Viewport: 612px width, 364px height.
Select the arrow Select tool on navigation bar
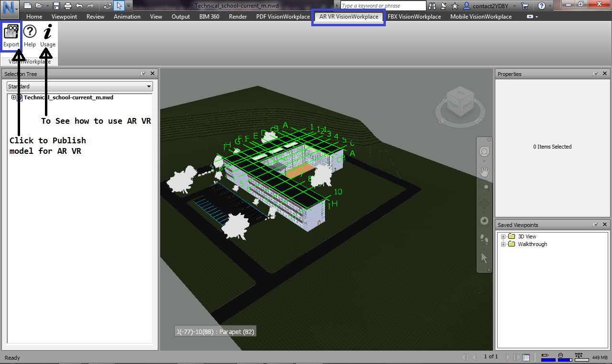[484, 257]
